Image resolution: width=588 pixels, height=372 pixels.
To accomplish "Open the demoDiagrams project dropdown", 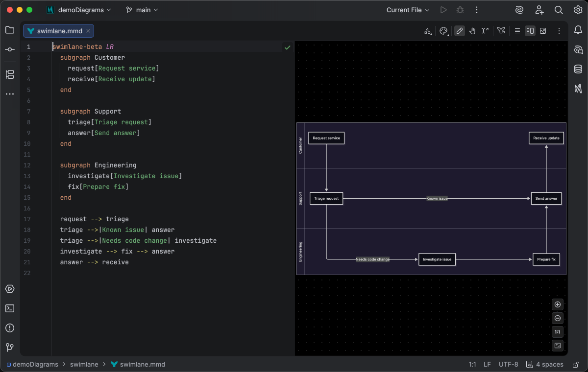I will [79, 10].
